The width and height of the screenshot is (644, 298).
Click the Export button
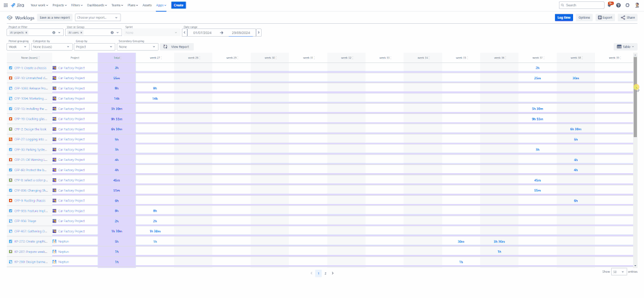605,17
